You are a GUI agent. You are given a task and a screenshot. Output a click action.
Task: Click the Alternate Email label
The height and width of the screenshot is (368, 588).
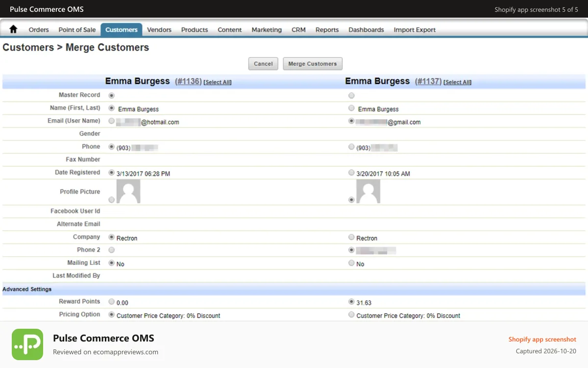(78, 224)
